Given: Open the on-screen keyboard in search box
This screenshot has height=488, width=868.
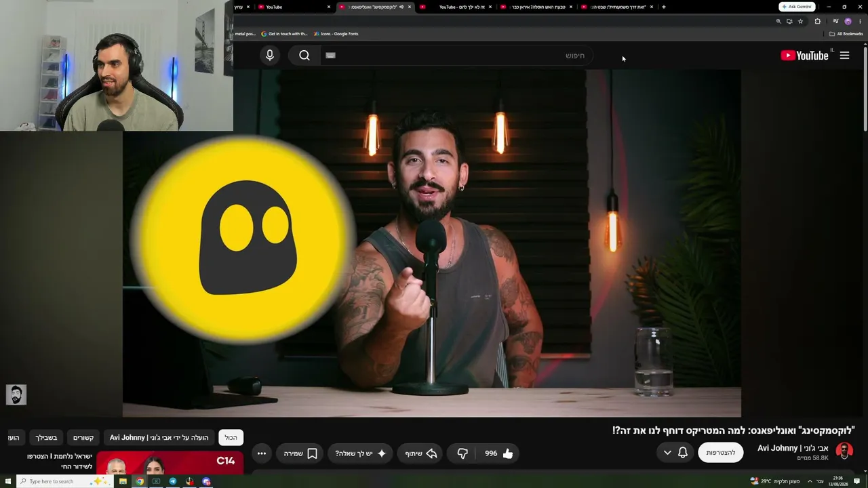Looking at the screenshot, I should coord(330,56).
